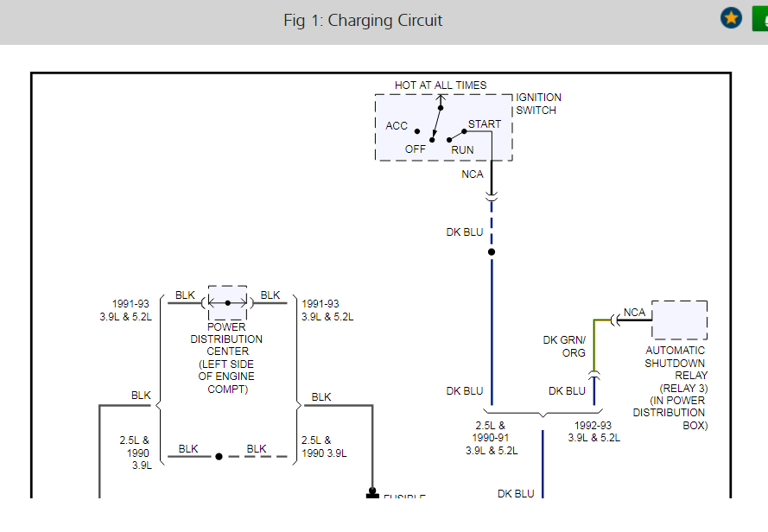Click the power distribution center fuse box symbol
Viewport: 768px width, 532px height.
tap(227, 303)
